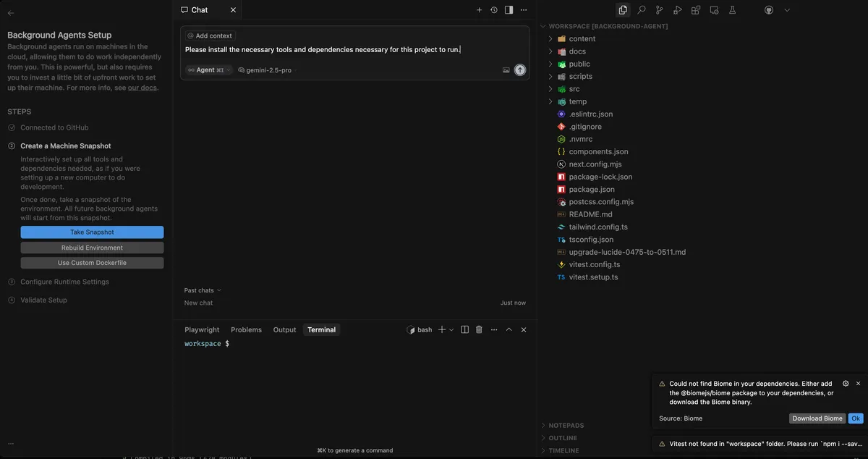Open the Search view icon
Screen dimensions: 868x459
(641, 10)
